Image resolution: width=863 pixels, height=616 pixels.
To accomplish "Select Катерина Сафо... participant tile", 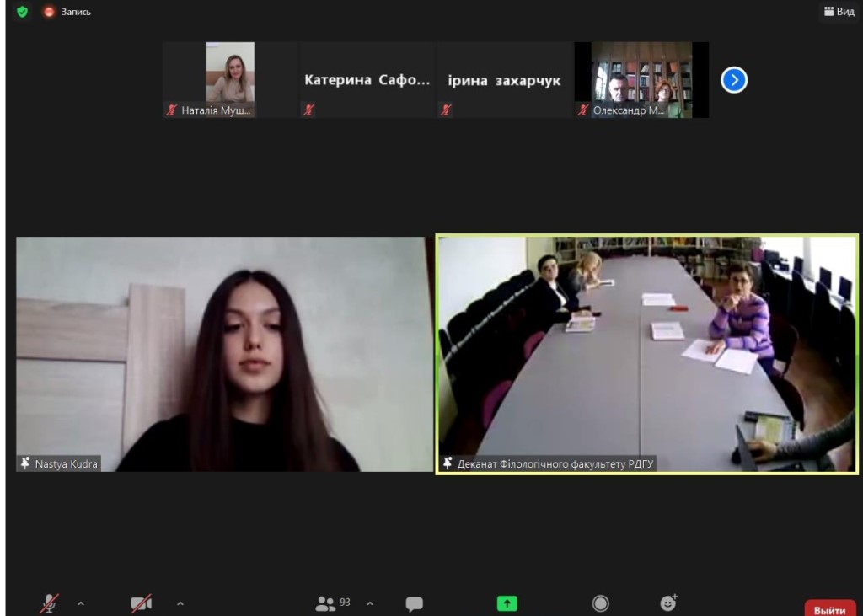I will point(367,80).
